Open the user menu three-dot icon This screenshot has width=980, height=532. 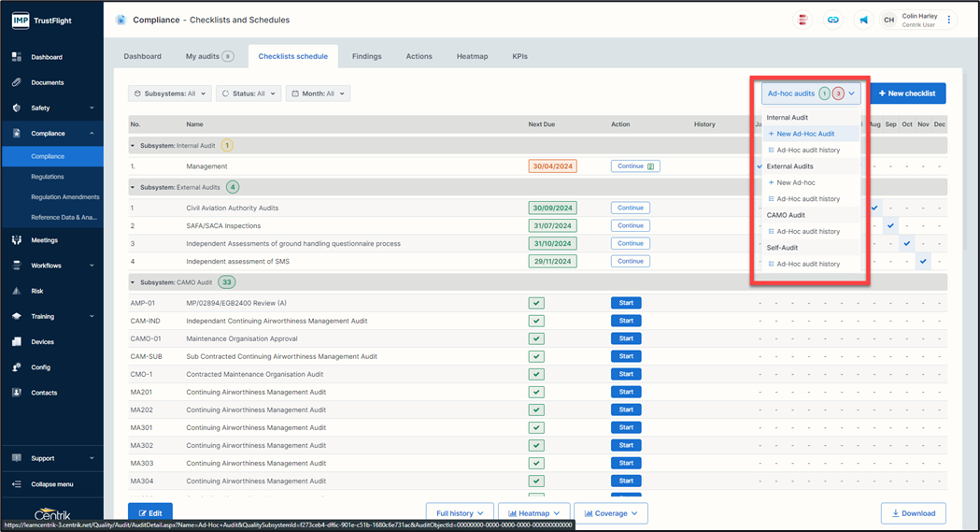point(949,20)
